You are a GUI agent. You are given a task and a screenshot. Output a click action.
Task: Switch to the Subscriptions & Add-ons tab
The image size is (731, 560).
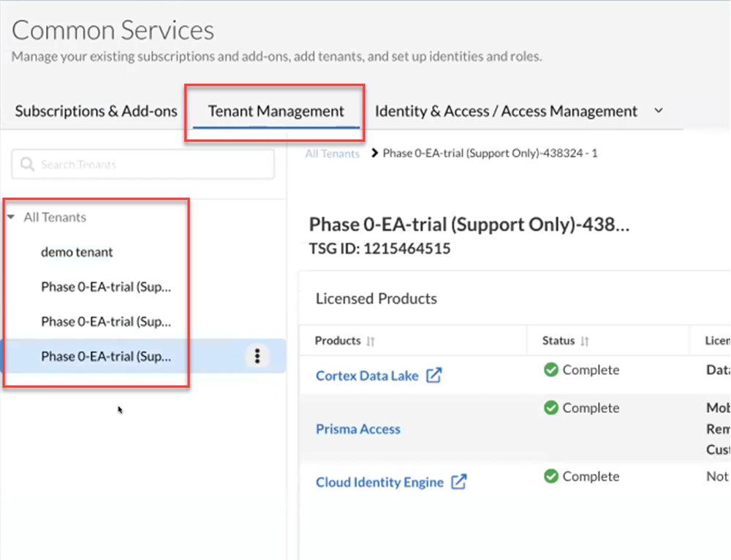96,111
